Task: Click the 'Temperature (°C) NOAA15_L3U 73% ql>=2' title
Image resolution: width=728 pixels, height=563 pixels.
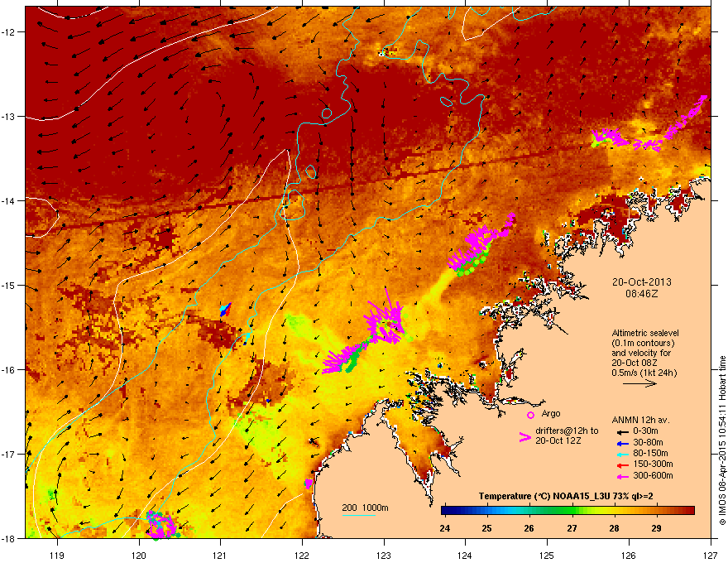Action: coord(566,496)
